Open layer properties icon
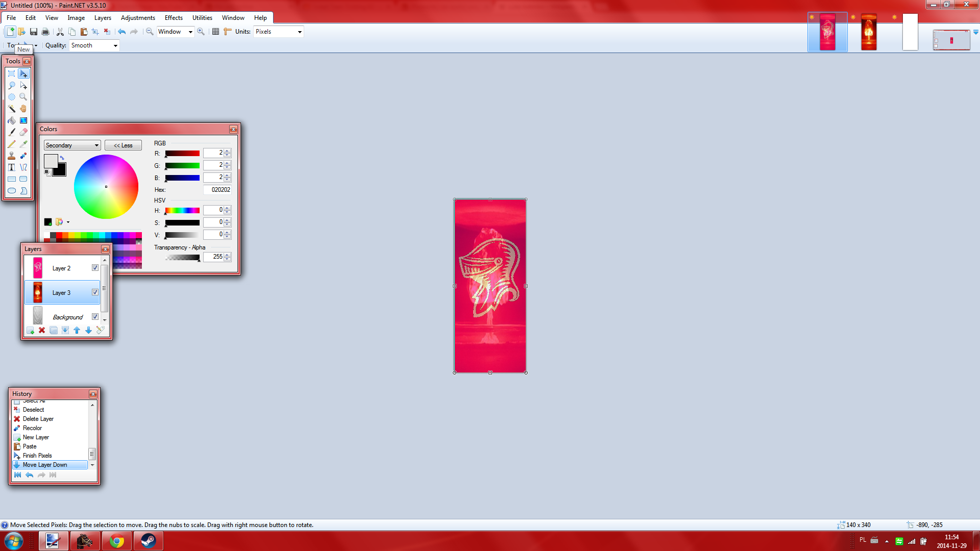 tap(100, 331)
